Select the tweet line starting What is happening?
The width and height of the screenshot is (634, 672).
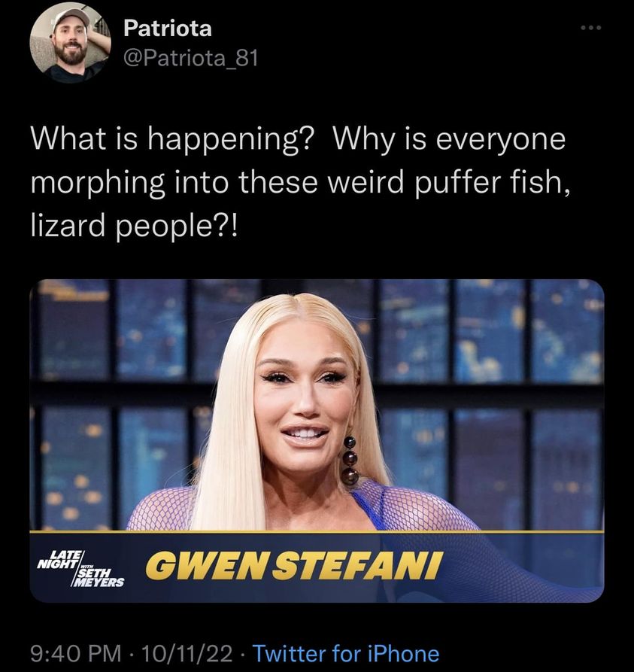coord(298,140)
